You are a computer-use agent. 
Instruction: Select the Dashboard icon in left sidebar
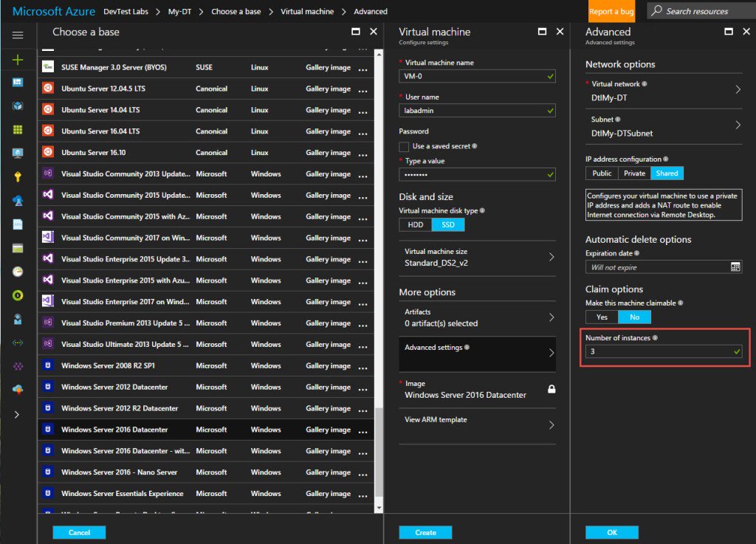(18, 82)
